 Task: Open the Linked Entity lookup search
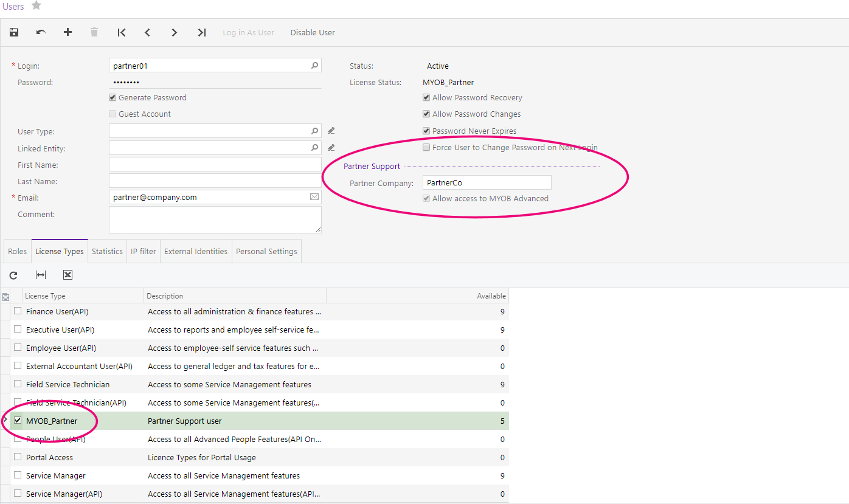click(314, 147)
